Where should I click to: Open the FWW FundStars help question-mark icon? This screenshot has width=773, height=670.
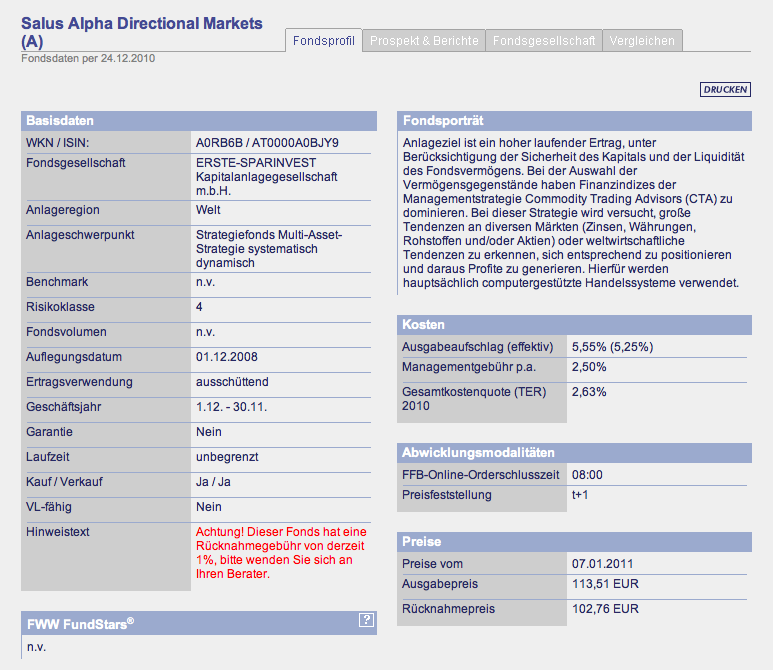(366, 620)
